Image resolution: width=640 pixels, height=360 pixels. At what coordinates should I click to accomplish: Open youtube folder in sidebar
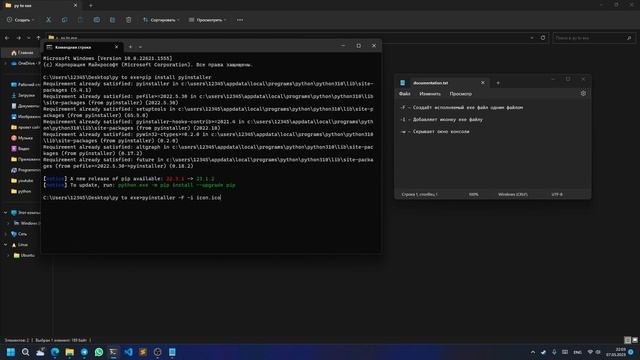(22, 181)
